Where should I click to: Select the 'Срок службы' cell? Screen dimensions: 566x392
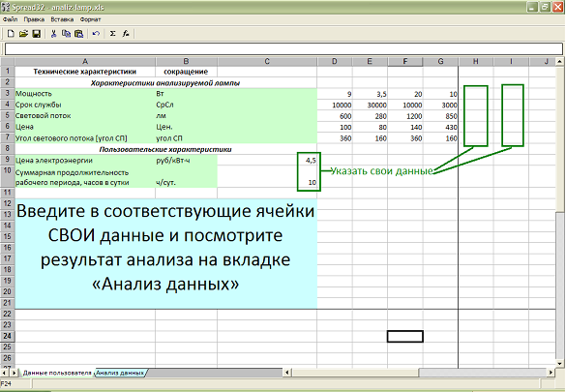[x=85, y=105]
